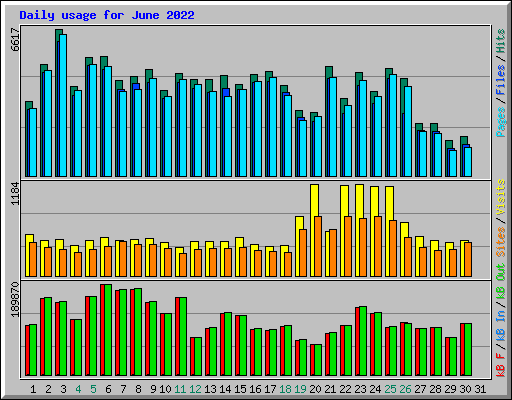
Task: Click the title 'Daily usage for June 2022'
Action: (x=107, y=15)
